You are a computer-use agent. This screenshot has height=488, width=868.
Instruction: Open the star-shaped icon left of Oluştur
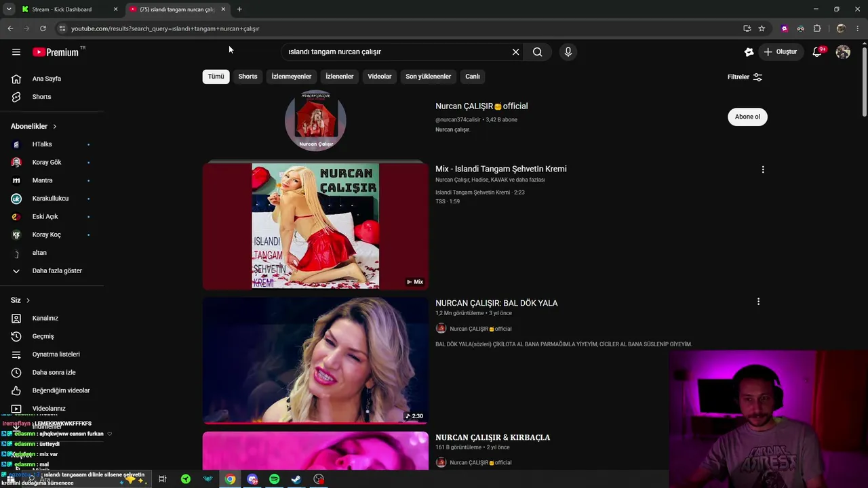tap(749, 52)
